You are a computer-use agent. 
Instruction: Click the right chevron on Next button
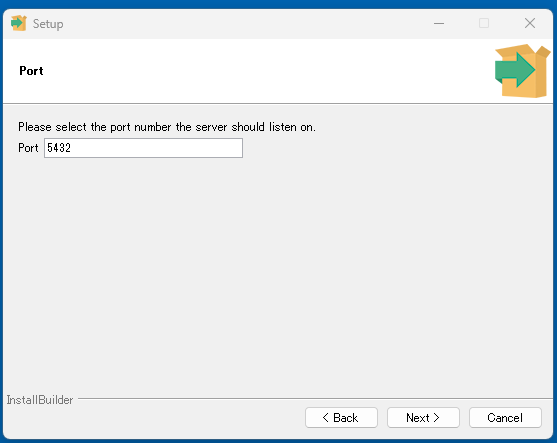[x=437, y=417]
